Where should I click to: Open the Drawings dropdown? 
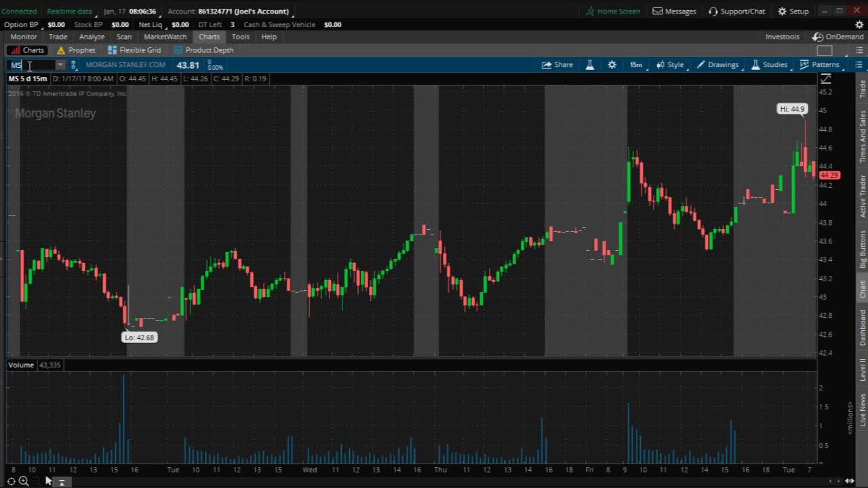[718, 65]
